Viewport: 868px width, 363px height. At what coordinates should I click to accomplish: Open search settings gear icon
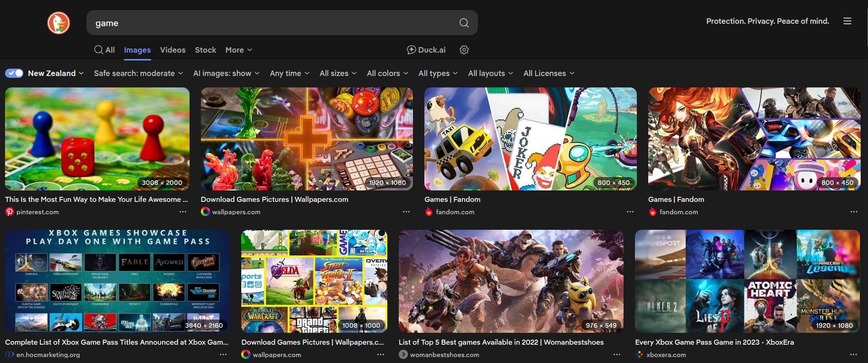point(464,50)
